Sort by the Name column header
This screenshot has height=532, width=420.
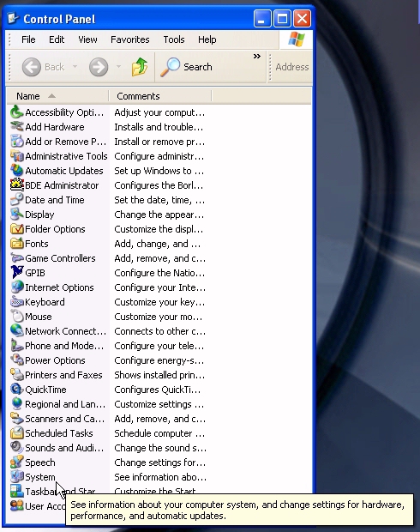point(57,96)
